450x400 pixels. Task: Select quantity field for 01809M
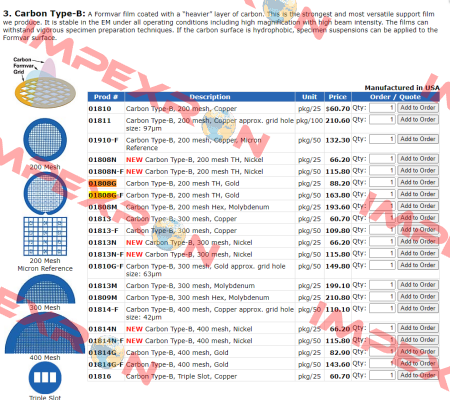[x=382, y=297]
